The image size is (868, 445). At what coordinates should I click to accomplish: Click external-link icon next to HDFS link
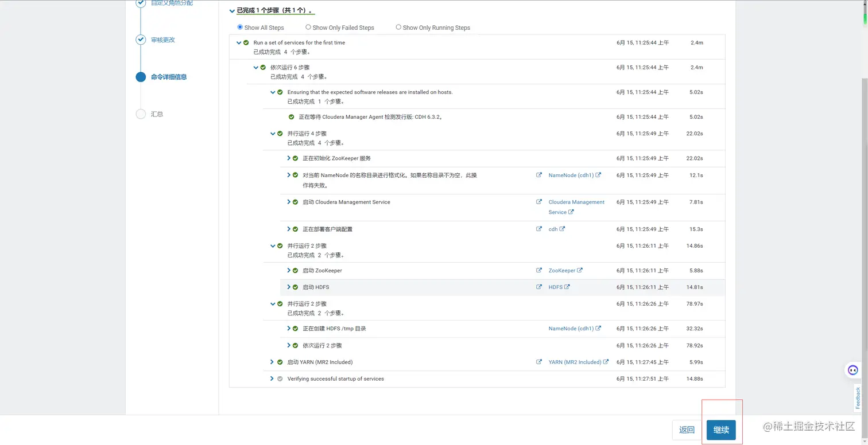coord(567,287)
